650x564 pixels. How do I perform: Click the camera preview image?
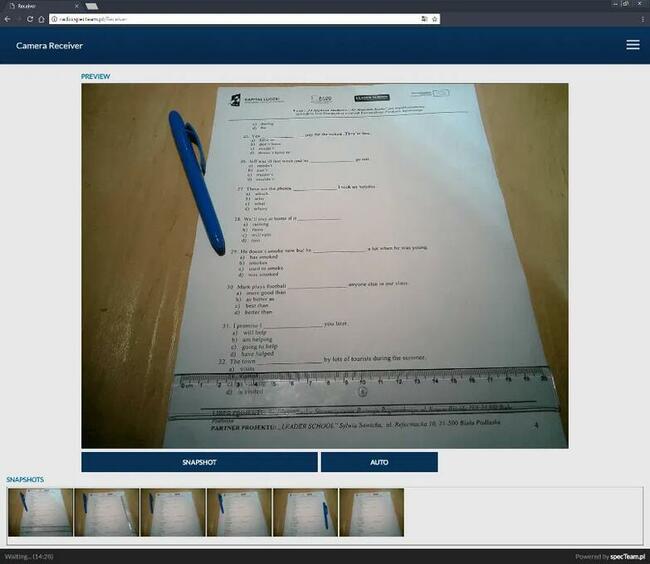(x=325, y=266)
